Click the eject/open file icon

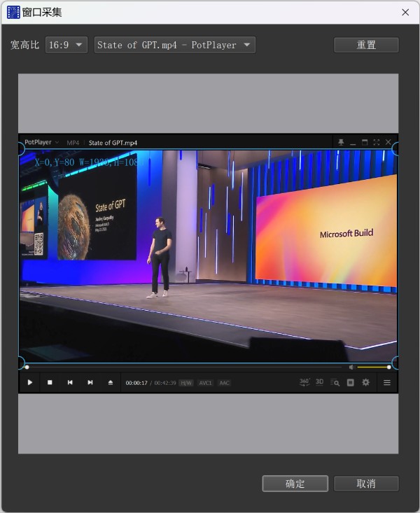point(111,382)
